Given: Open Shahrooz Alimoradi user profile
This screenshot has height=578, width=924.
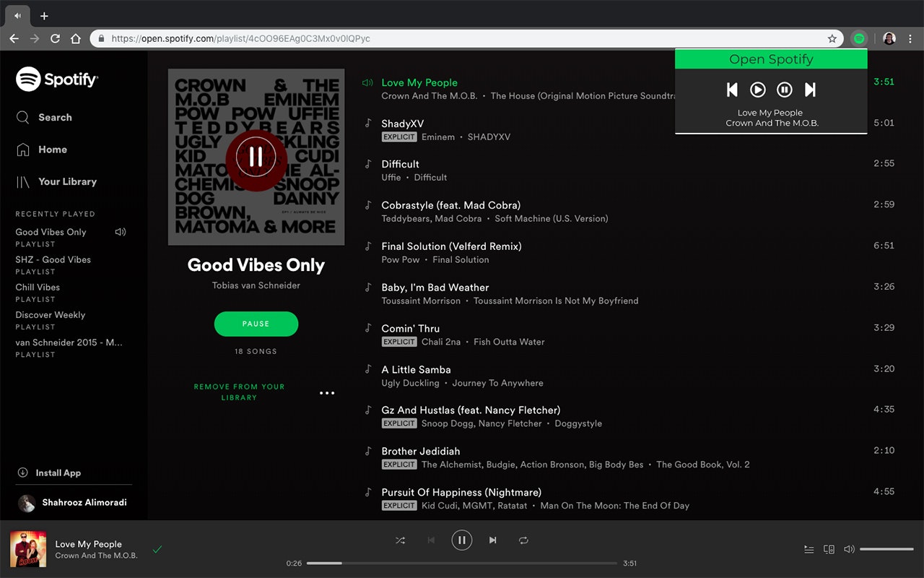Looking at the screenshot, I should (x=72, y=502).
